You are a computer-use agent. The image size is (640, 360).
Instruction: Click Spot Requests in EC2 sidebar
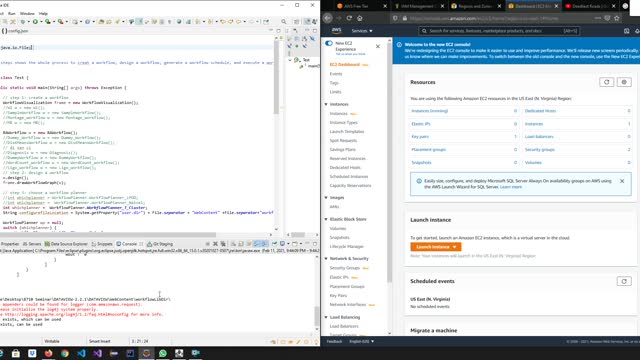pos(343,140)
